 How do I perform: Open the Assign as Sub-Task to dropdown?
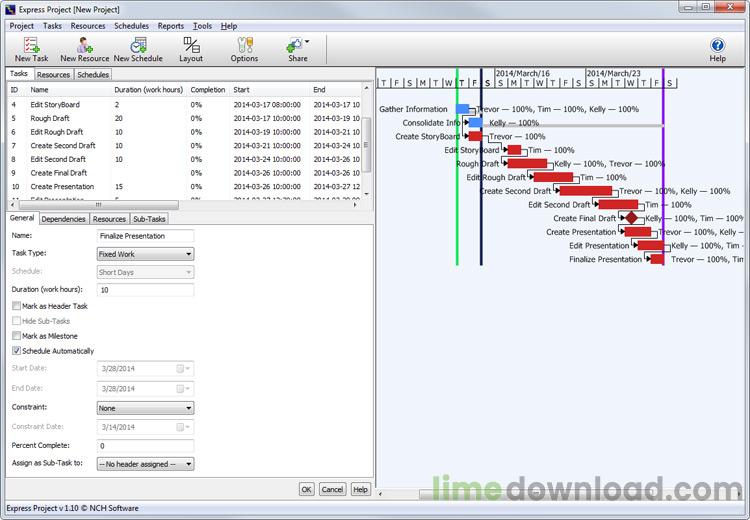pos(145,464)
